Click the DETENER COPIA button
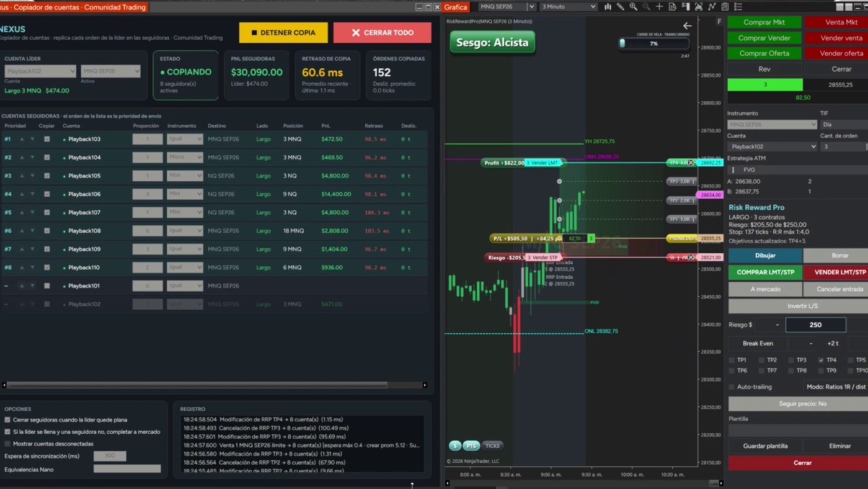868x489 pixels. [x=283, y=32]
